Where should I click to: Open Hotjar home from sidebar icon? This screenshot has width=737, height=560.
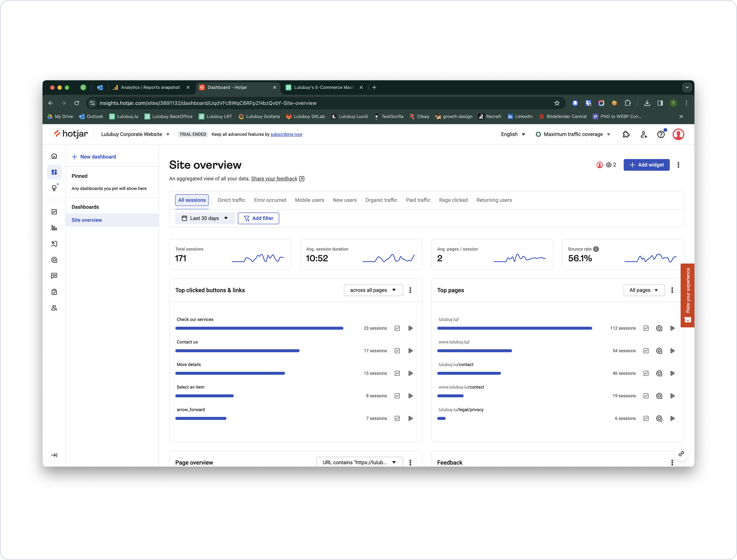tap(54, 156)
